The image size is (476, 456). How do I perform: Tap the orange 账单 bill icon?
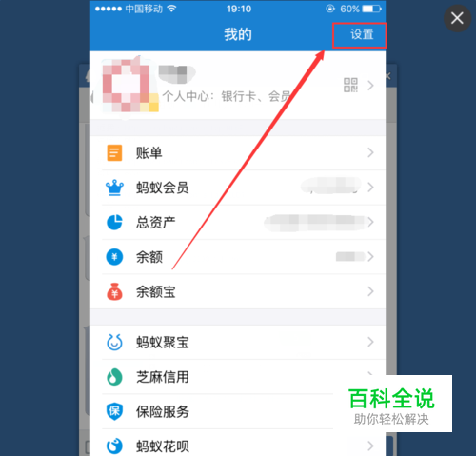click(x=114, y=153)
